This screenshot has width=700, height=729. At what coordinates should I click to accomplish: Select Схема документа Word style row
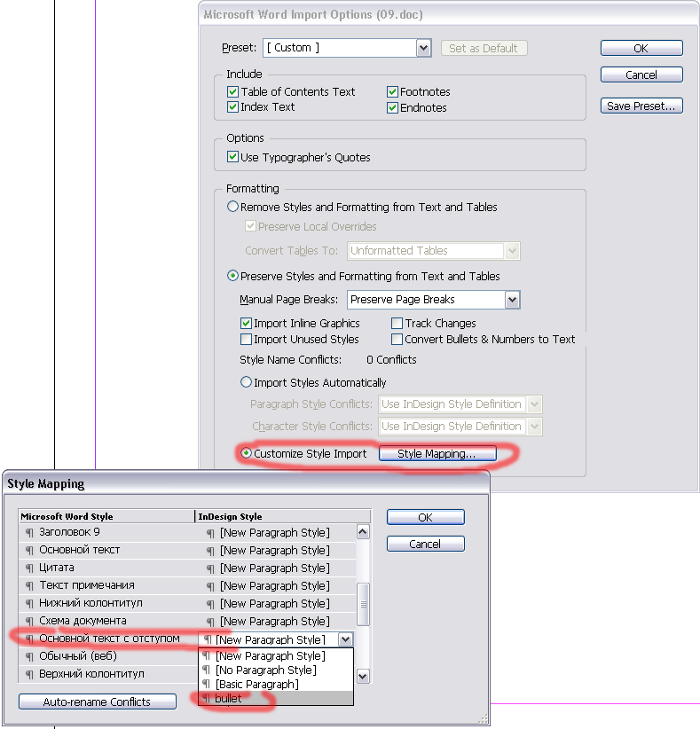tap(107, 621)
